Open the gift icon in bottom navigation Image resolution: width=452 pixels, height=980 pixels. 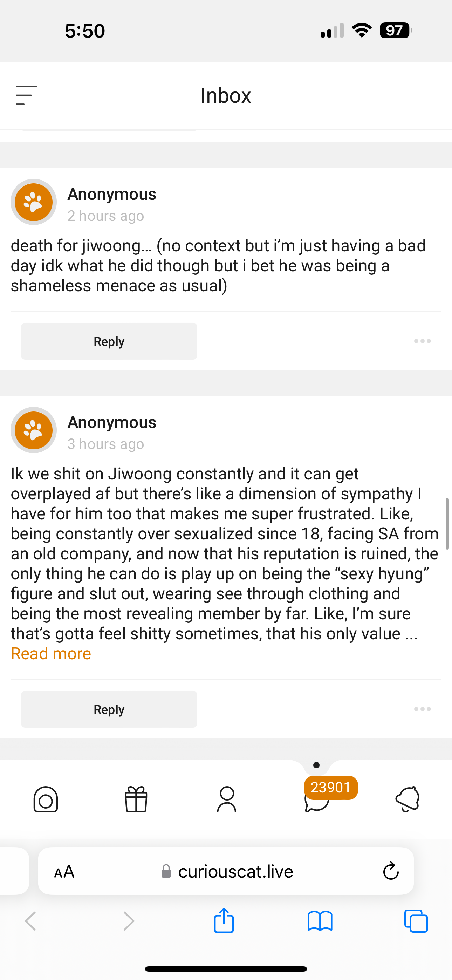point(136,799)
